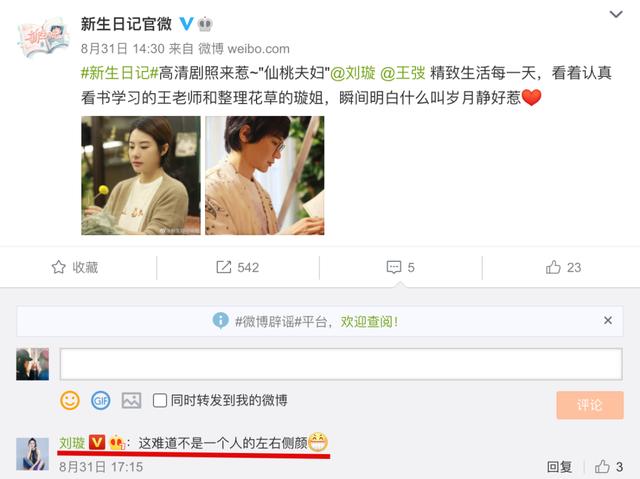This screenshot has width=640, height=479.
Task: Expand the post options chevron menu
Action: point(616,14)
